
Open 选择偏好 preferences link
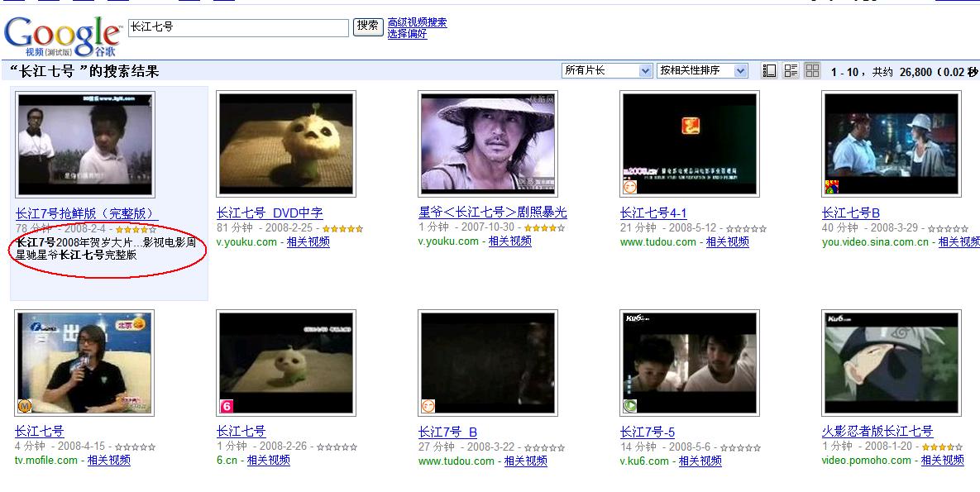coord(407,34)
